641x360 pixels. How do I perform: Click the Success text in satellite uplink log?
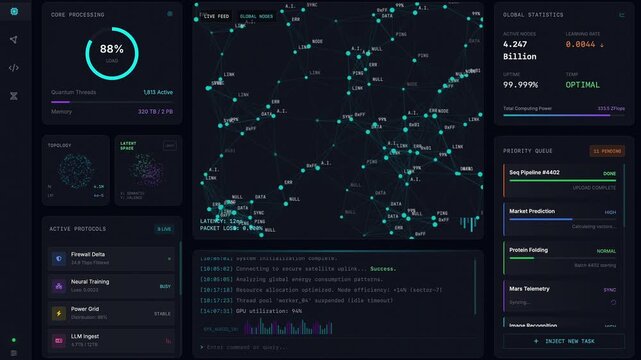click(383, 269)
